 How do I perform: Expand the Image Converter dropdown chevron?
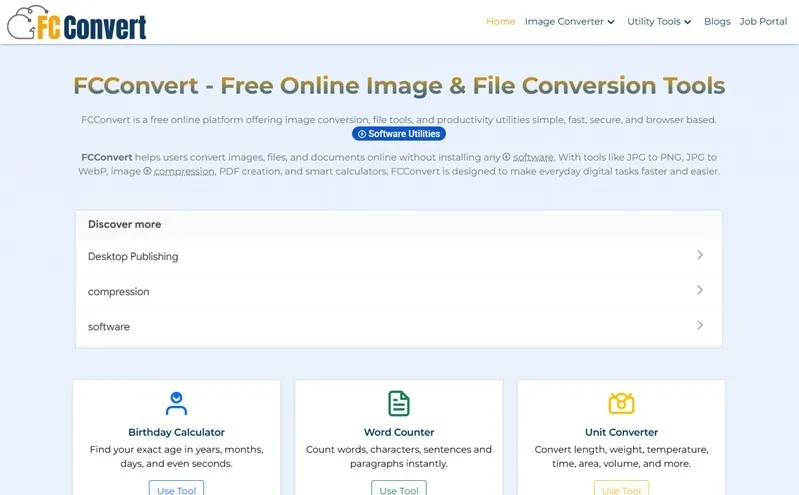point(611,22)
